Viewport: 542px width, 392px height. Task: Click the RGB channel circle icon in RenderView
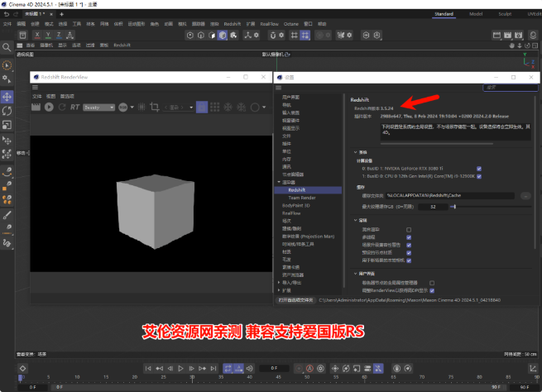123,108
